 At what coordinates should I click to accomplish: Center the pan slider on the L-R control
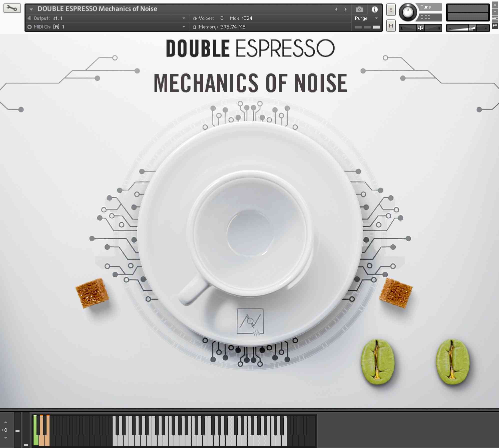pyautogui.click(x=421, y=28)
